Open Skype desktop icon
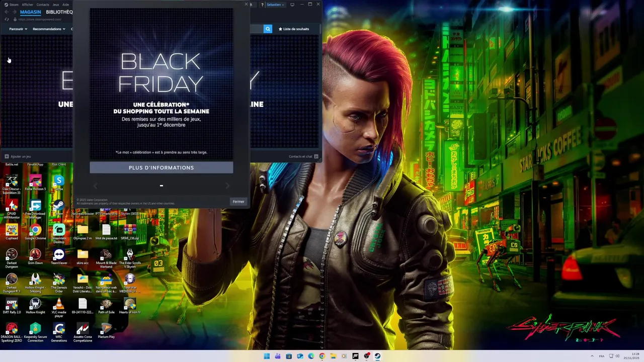 59,183
